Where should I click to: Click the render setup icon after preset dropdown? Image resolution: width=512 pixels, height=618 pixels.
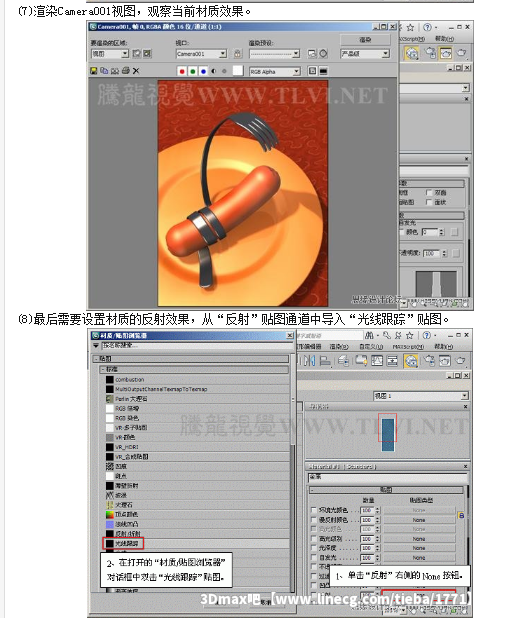point(312,54)
